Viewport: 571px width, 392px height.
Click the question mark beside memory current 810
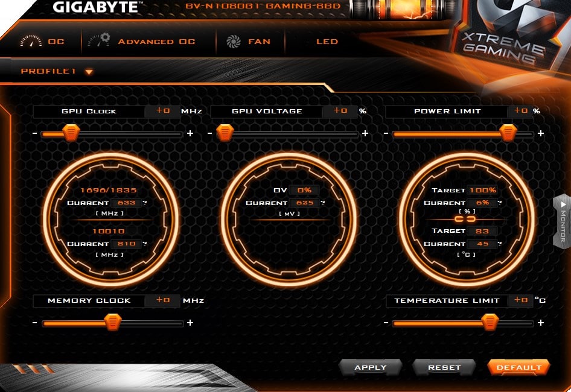click(x=145, y=244)
